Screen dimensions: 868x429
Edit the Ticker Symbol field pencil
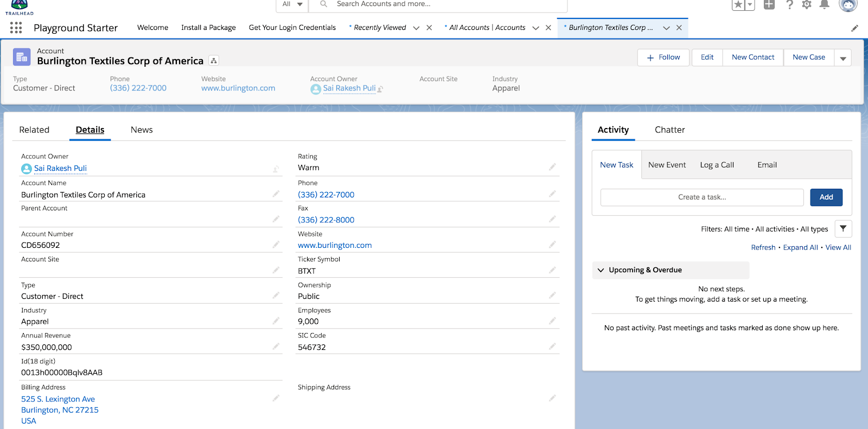pos(552,270)
